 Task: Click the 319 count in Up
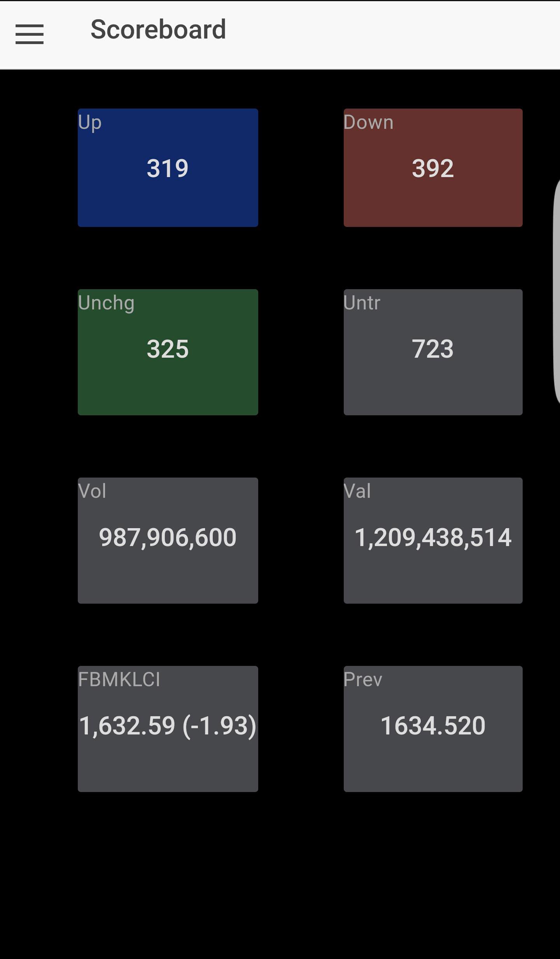pos(168,169)
